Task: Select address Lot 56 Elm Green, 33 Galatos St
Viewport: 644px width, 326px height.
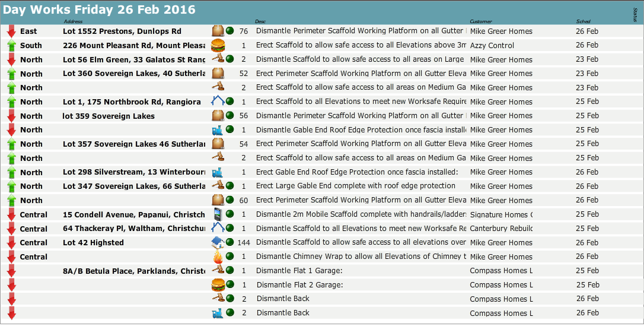Action: [x=134, y=59]
